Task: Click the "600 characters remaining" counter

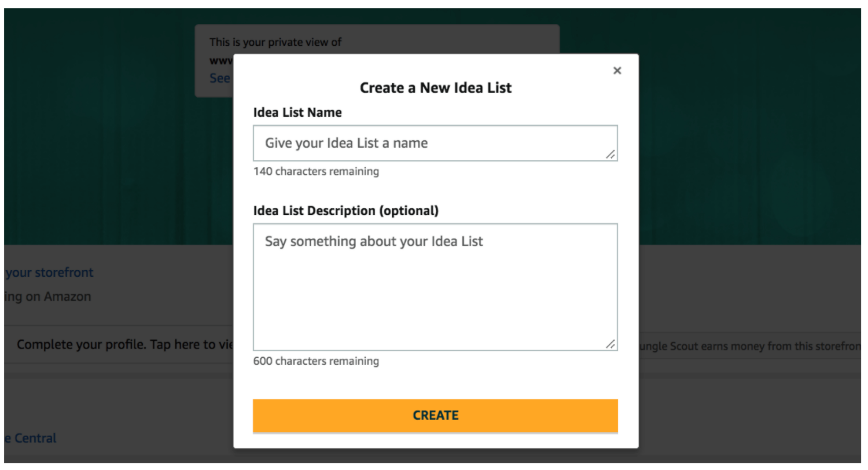Action: [x=316, y=361]
